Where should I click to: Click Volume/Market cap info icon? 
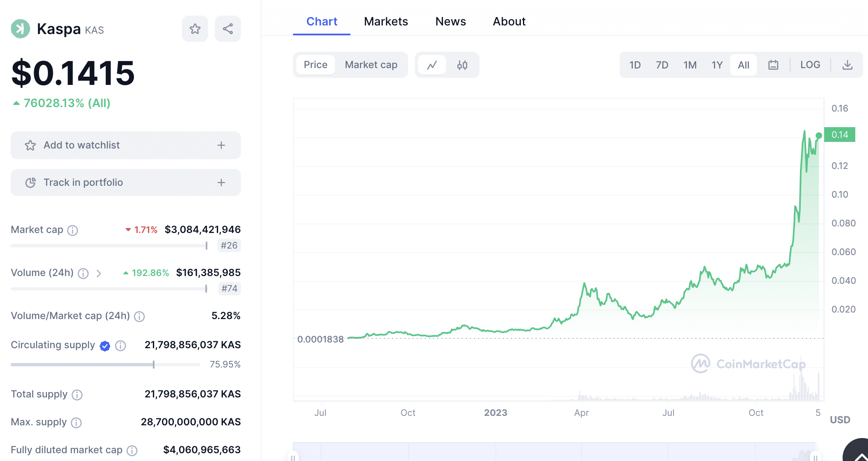pos(139,316)
